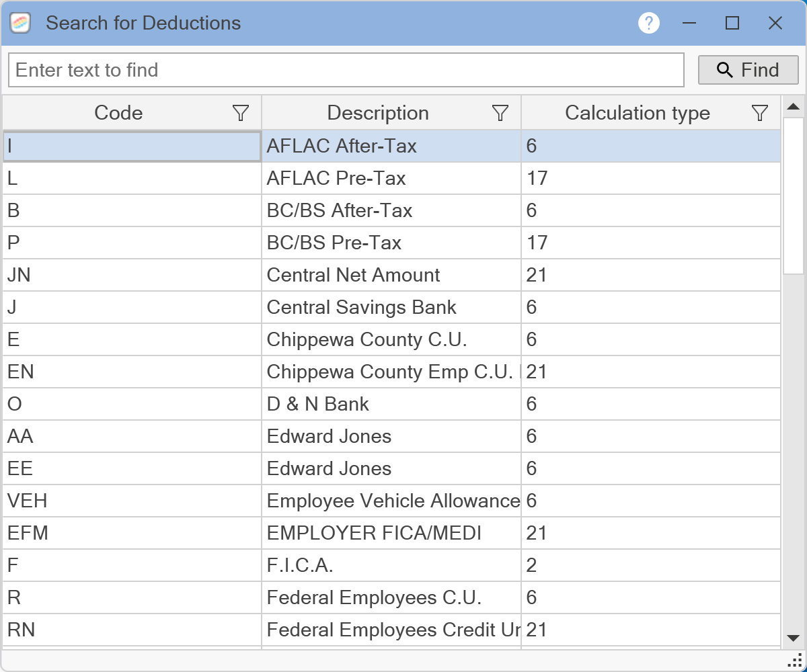Screen dimensions: 807x672
Task: Click the scrollbar up arrow
Action: click(793, 106)
